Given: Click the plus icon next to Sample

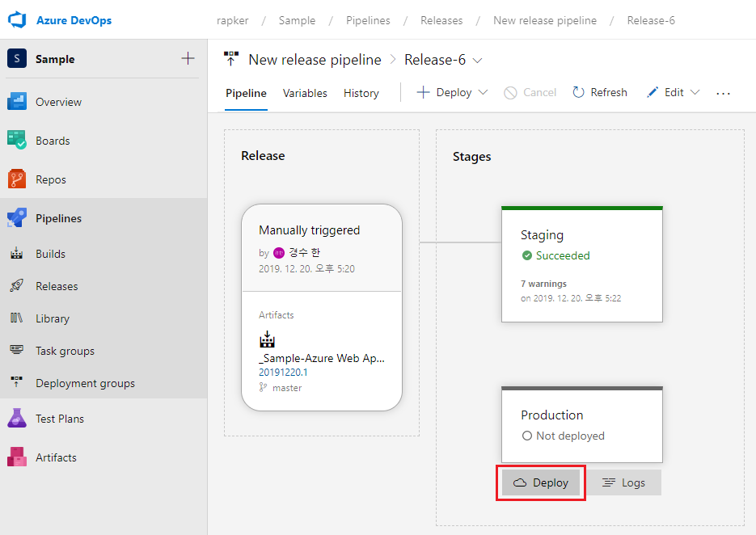Looking at the screenshot, I should 188,58.
